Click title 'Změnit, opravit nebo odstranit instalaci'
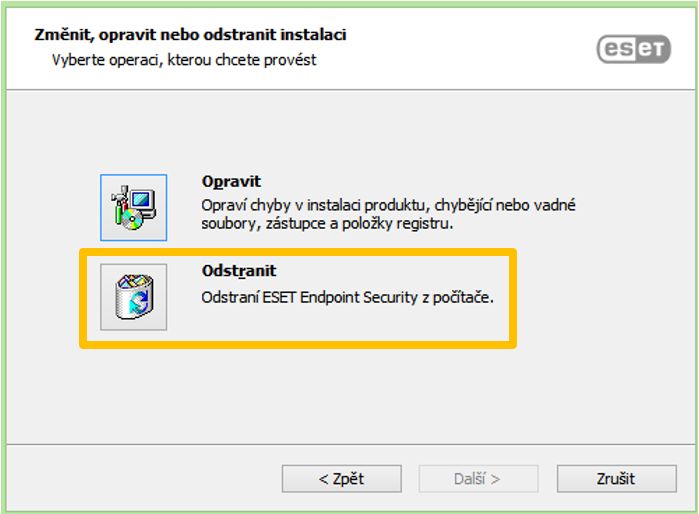 coord(190,34)
